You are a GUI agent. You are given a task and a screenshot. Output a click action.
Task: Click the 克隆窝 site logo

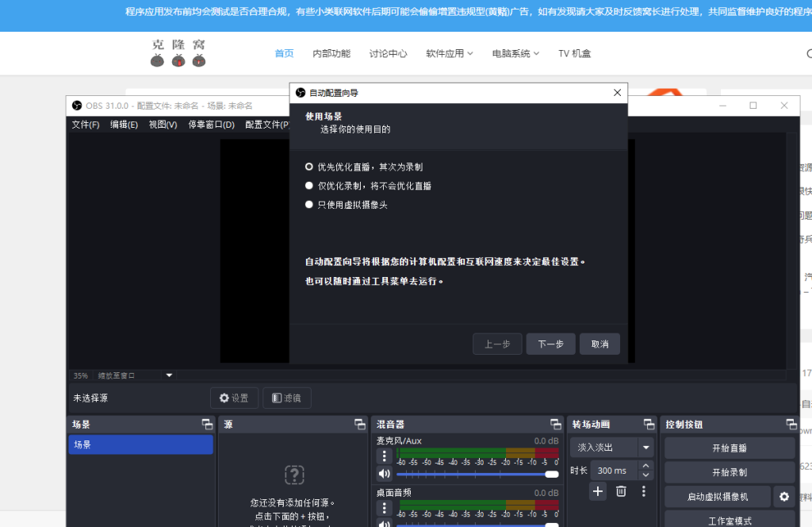(178, 53)
